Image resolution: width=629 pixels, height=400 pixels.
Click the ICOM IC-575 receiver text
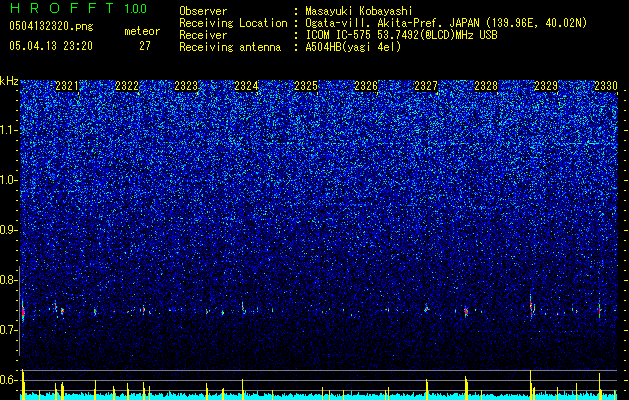[401, 35]
